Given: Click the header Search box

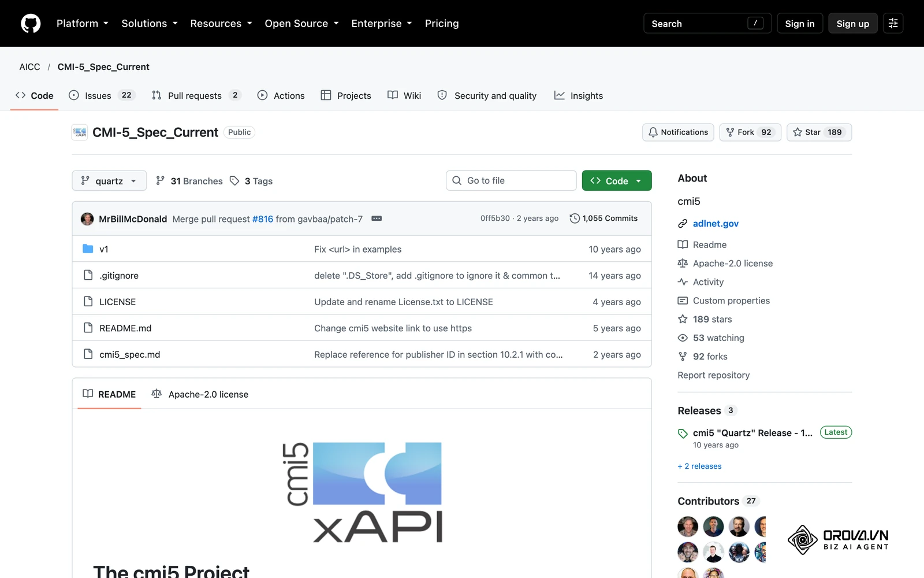Looking at the screenshot, I should tap(707, 24).
